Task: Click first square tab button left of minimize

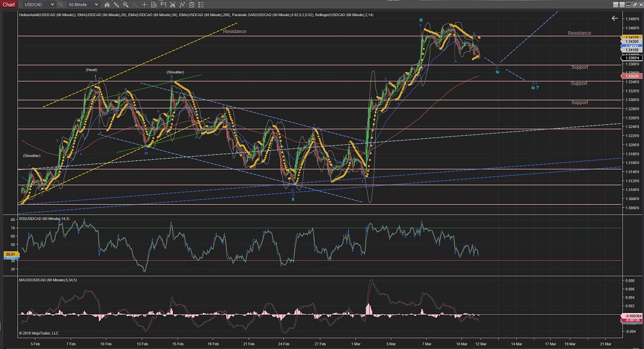Action: (616, 5)
